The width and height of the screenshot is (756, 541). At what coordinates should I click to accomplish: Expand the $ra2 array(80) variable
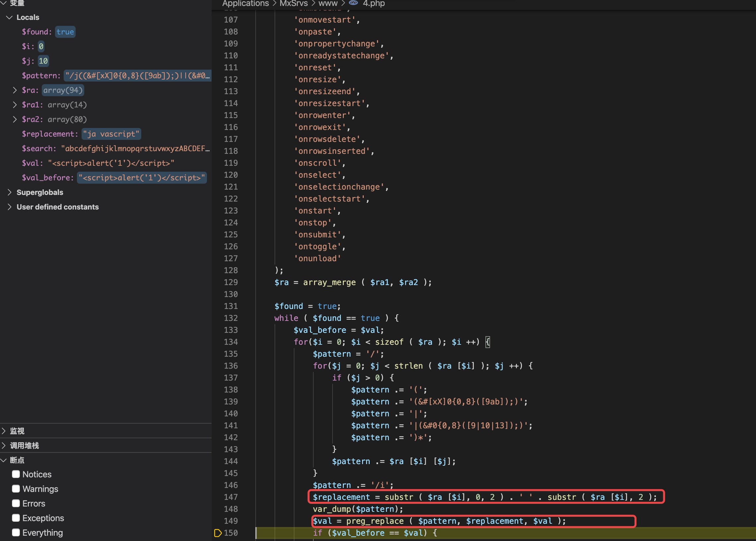(x=15, y=119)
